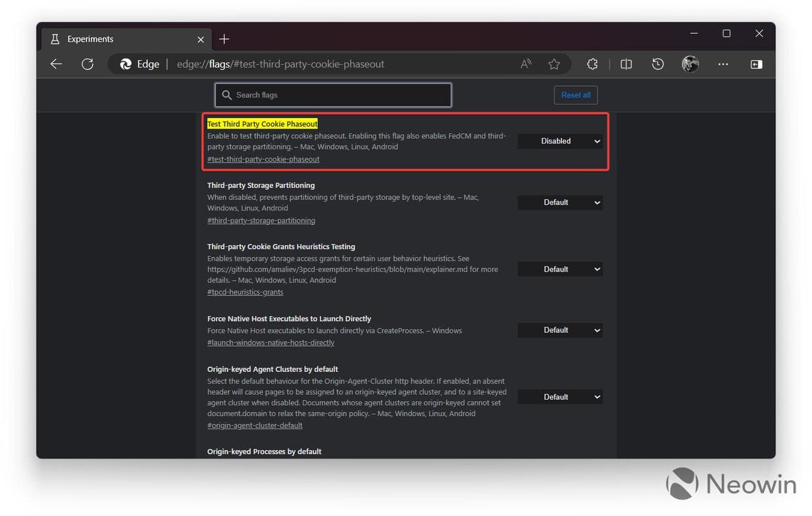Open the Extensions puzzle icon
The height and width of the screenshot is (516, 812).
point(592,64)
